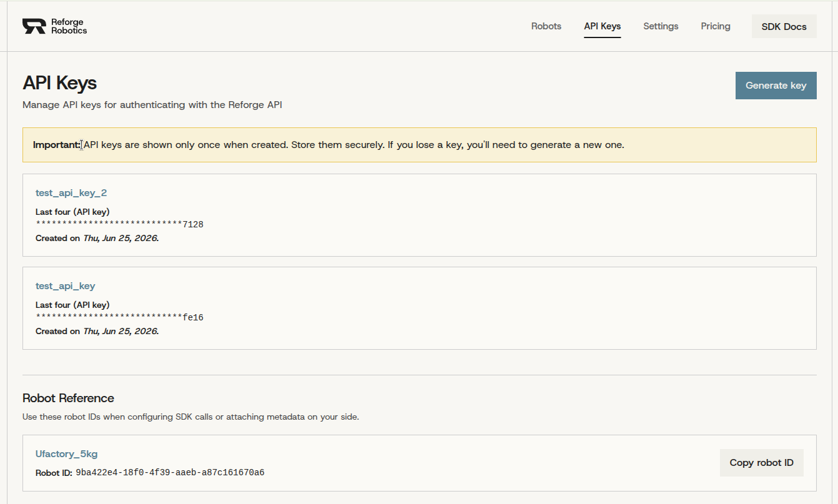Click the 'Manage API keys for authenticating' subtitle
Screen dimensions: 838x504
pyautogui.click(x=152, y=105)
